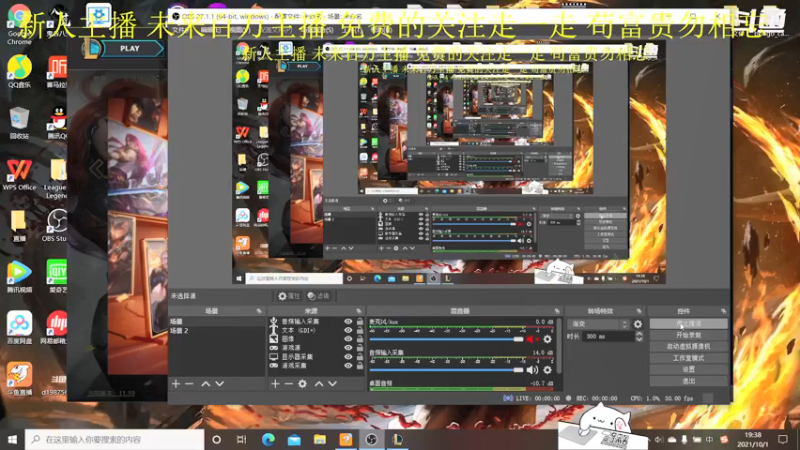Click the 启动虚拟摄像机 button
800x450 pixels.
coord(688,346)
